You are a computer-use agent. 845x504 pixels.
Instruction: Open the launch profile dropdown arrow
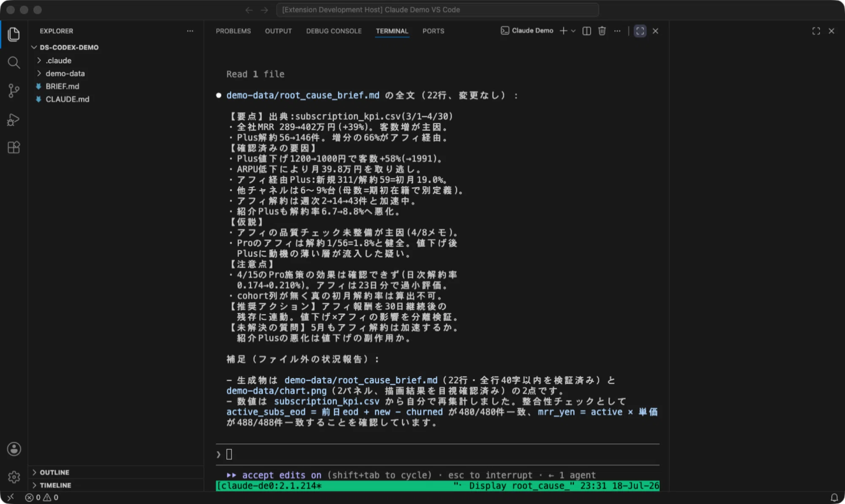click(573, 31)
